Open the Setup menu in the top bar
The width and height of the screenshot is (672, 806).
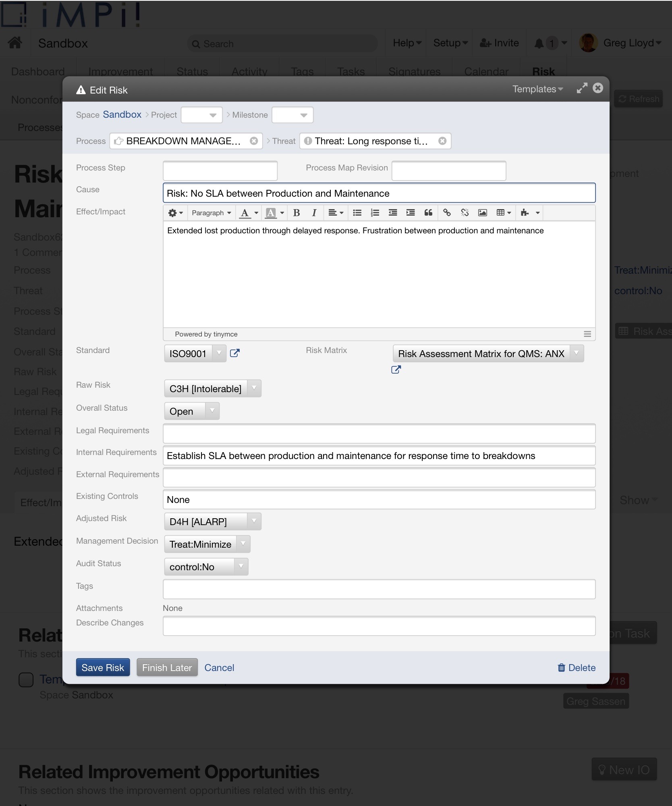(x=450, y=43)
